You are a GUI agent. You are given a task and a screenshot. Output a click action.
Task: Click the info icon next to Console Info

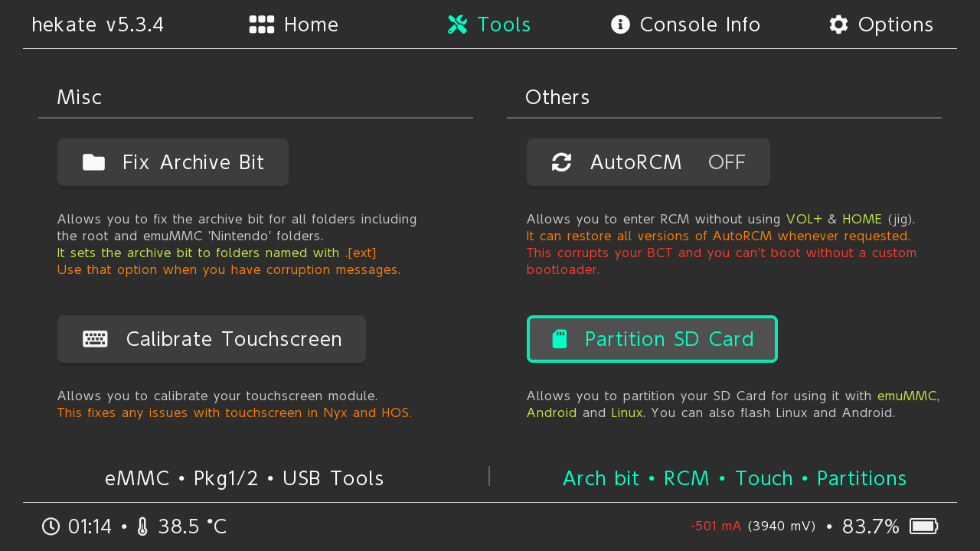pos(619,24)
